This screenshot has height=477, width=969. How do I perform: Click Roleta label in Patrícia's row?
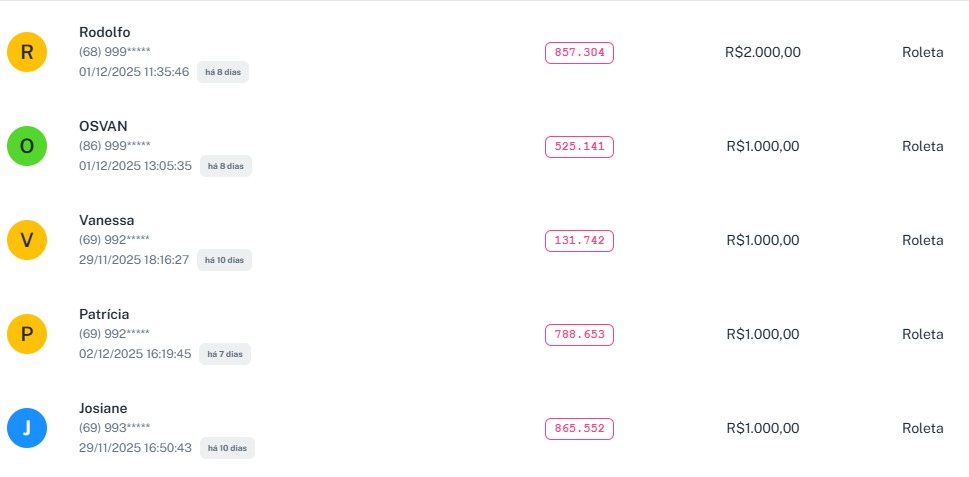pyautogui.click(x=922, y=334)
